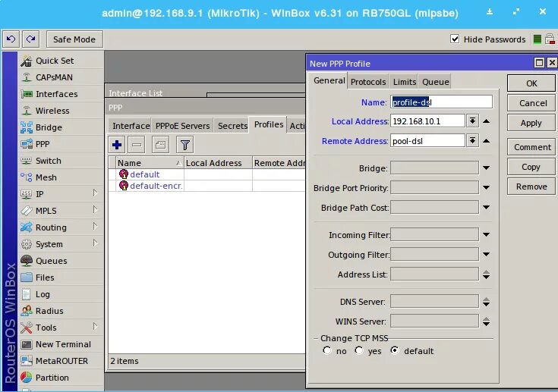Screen dimensions: 558x392
Task: Open the Wireless sidebar item
Action: pyautogui.click(x=61, y=111)
